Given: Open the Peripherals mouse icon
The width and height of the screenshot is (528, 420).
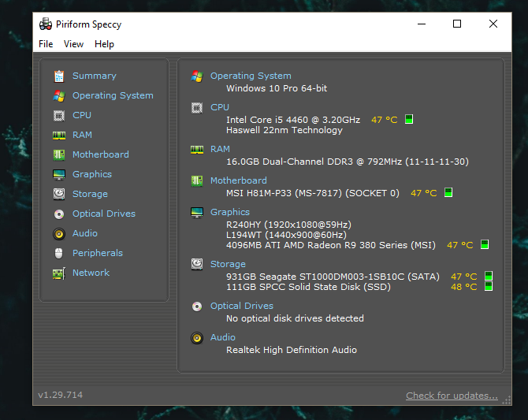Looking at the screenshot, I should click(59, 253).
